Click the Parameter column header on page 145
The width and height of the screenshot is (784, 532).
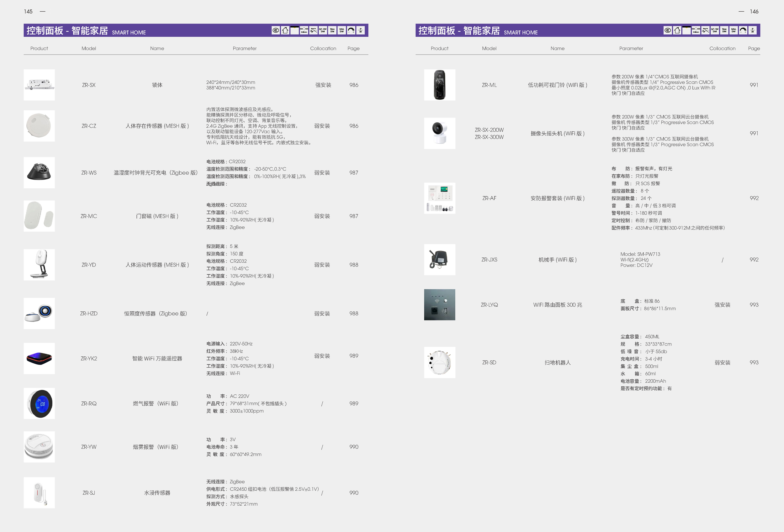pos(245,48)
